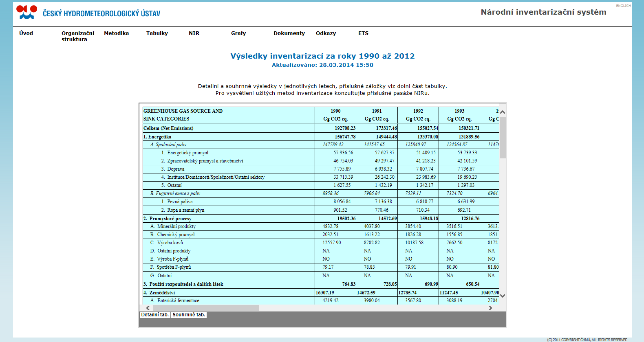The height and width of the screenshot is (342, 644).
Task: Open the Dokumenty menu item
Action: point(289,33)
